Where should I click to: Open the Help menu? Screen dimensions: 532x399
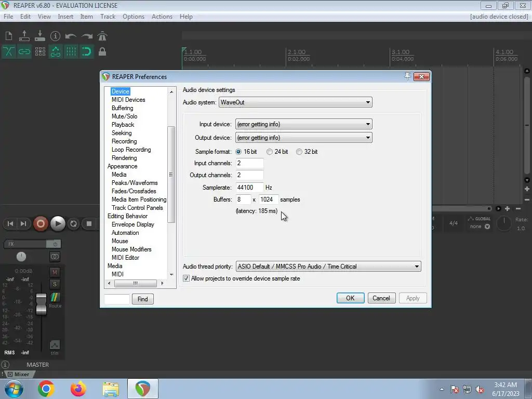coord(186,16)
